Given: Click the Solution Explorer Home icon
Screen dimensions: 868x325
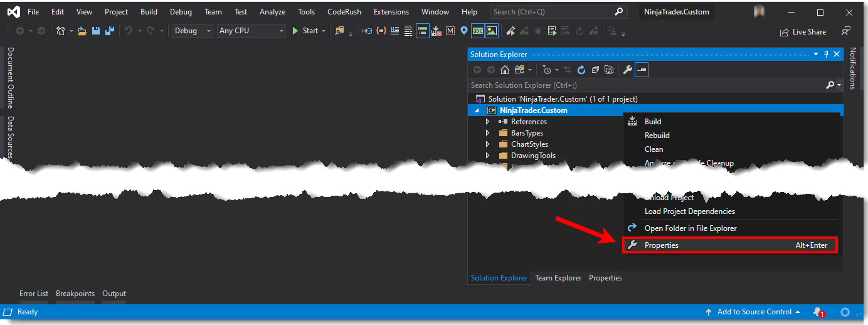Looking at the screenshot, I should coord(504,70).
